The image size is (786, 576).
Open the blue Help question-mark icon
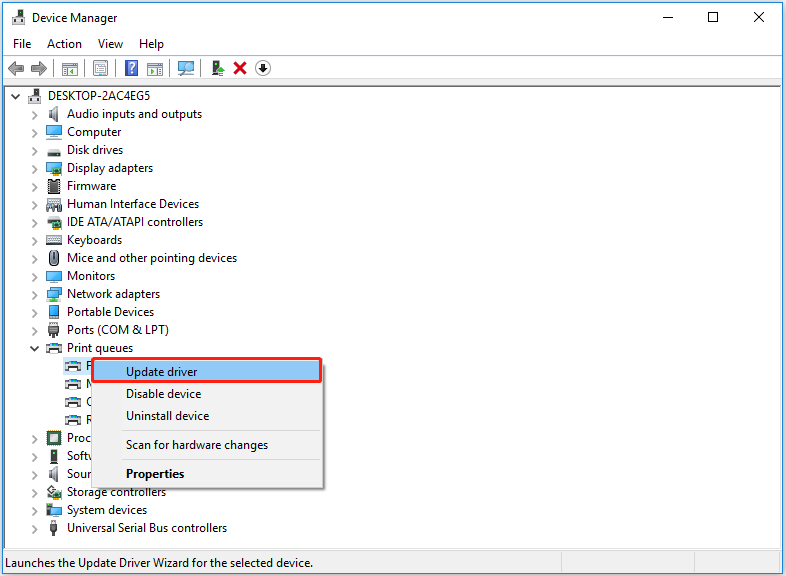131,68
